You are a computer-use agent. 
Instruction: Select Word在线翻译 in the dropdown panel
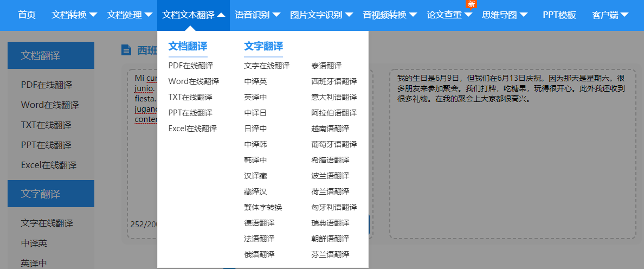click(194, 81)
